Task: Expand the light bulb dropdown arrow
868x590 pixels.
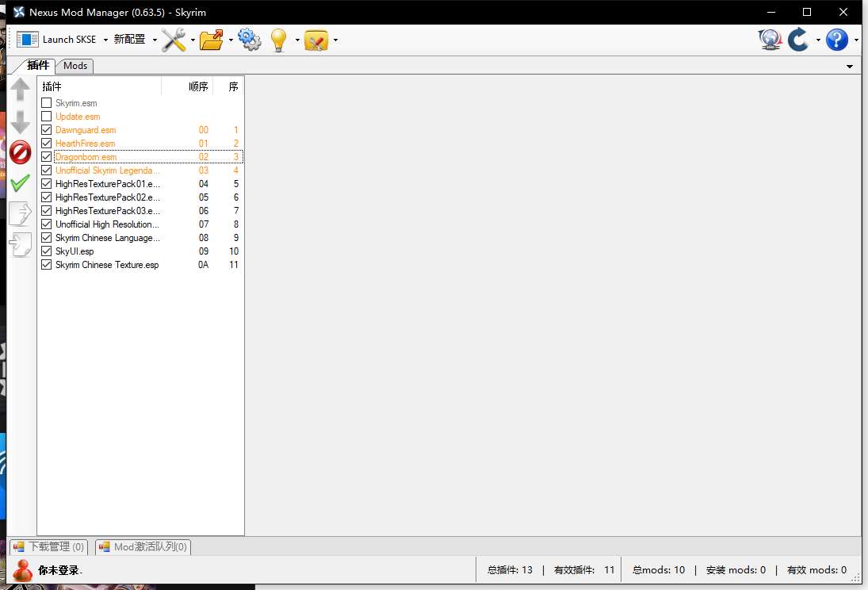Action: click(297, 40)
